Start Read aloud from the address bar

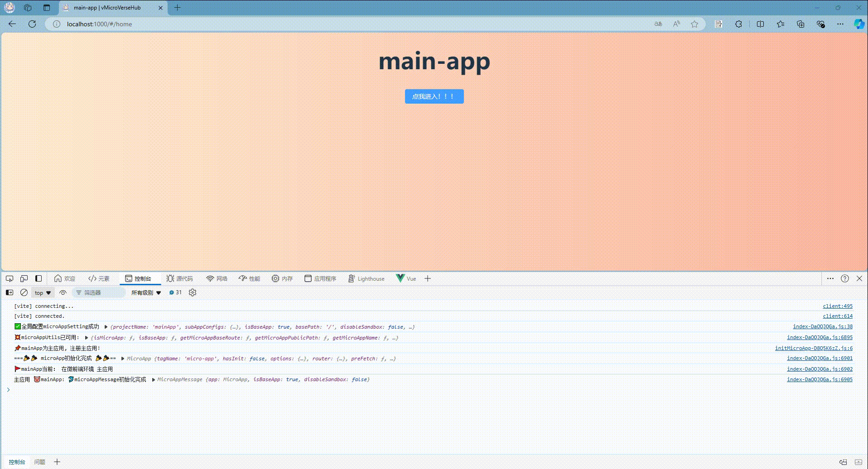(676, 24)
